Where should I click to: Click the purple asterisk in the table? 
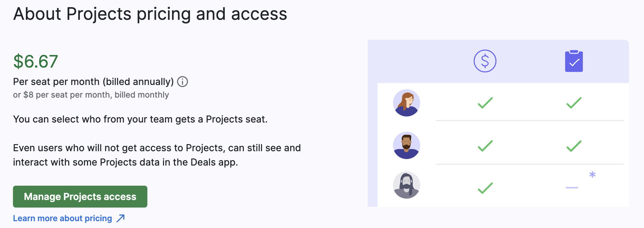coord(592,174)
